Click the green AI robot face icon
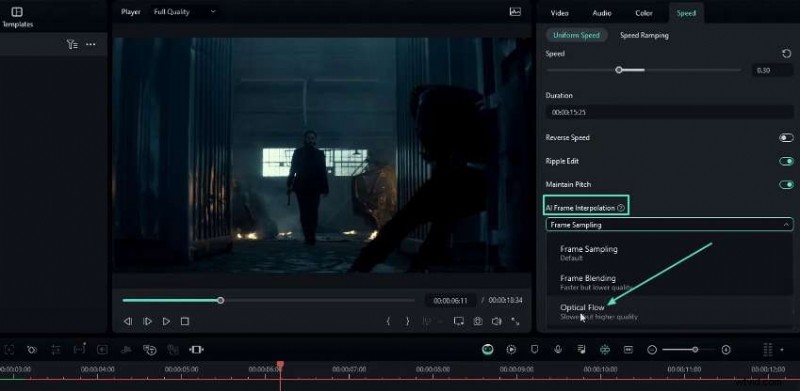800x391 pixels. point(488,349)
